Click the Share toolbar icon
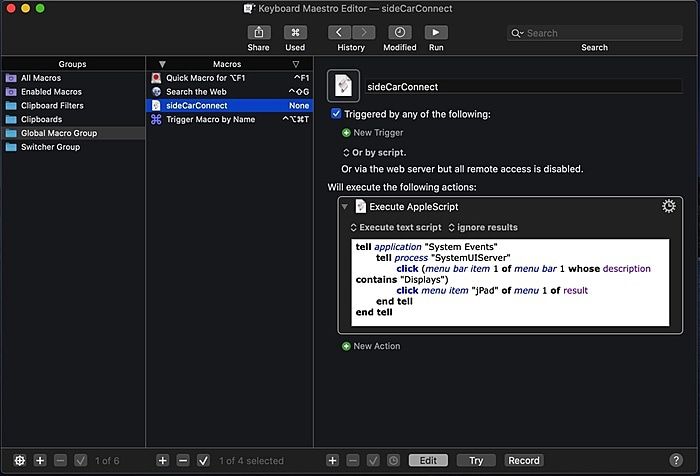 pyautogui.click(x=258, y=33)
